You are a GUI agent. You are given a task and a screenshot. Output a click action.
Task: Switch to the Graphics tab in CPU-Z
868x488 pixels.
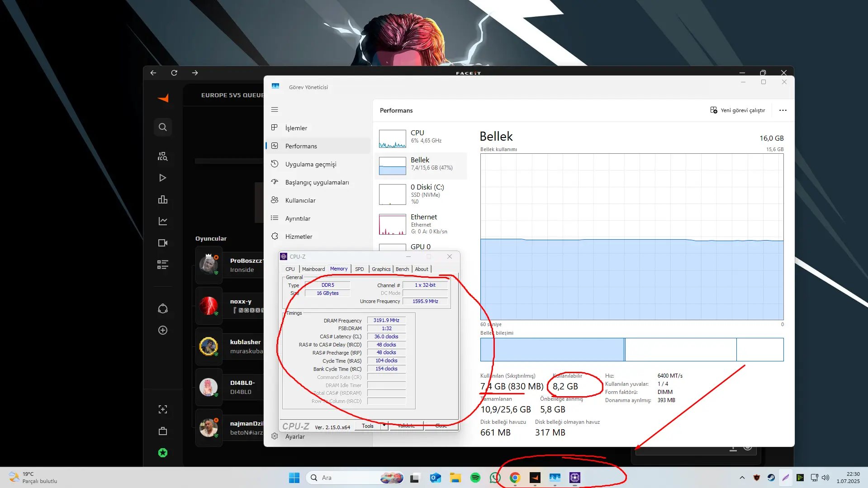381,269
